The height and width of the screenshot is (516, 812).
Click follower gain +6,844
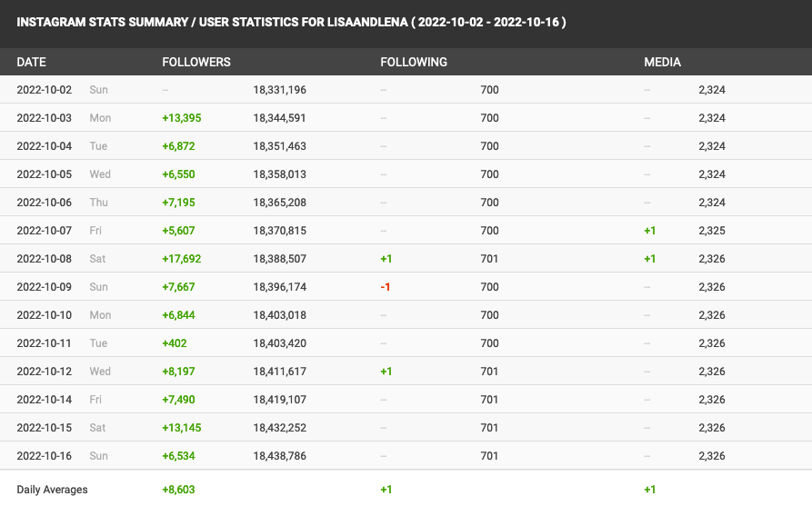coord(178,314)
